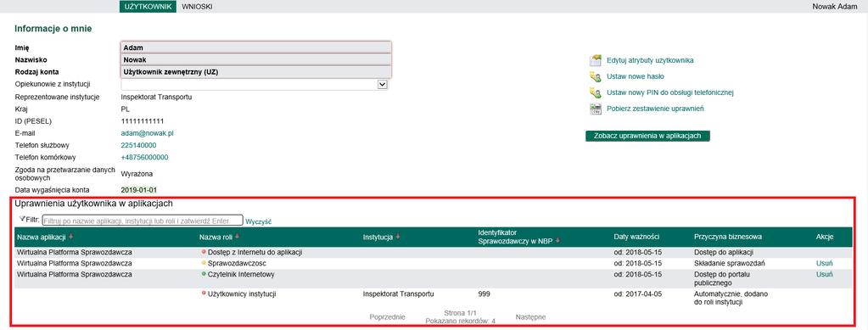Select the Sprawozdawczosc role text
This screenshot has width=868, height=330.
click(237, 264)
